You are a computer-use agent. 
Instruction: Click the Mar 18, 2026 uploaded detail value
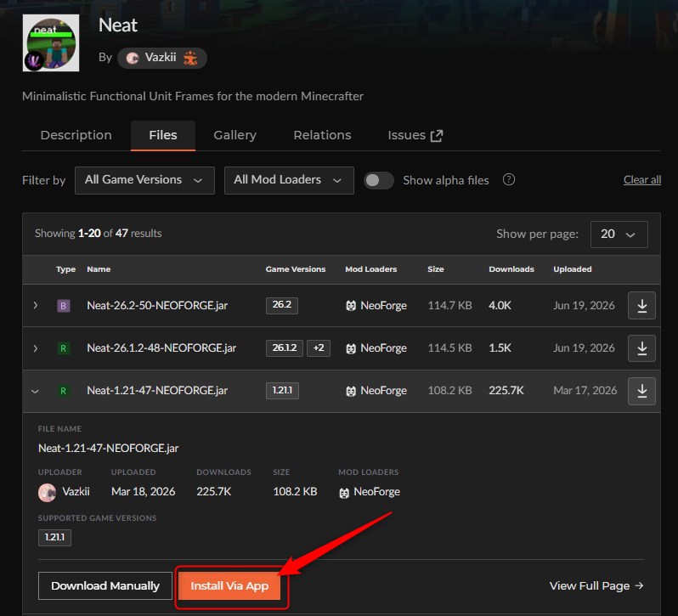143,491
